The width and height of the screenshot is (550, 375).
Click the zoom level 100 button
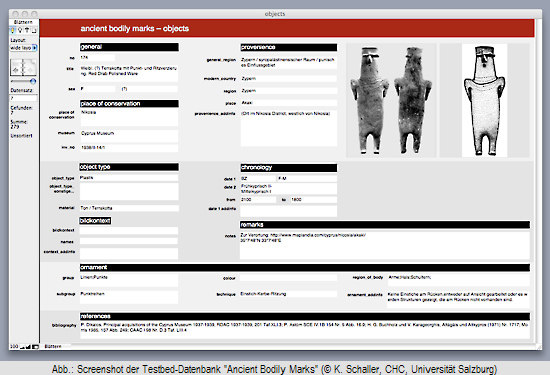pos(14,347)
